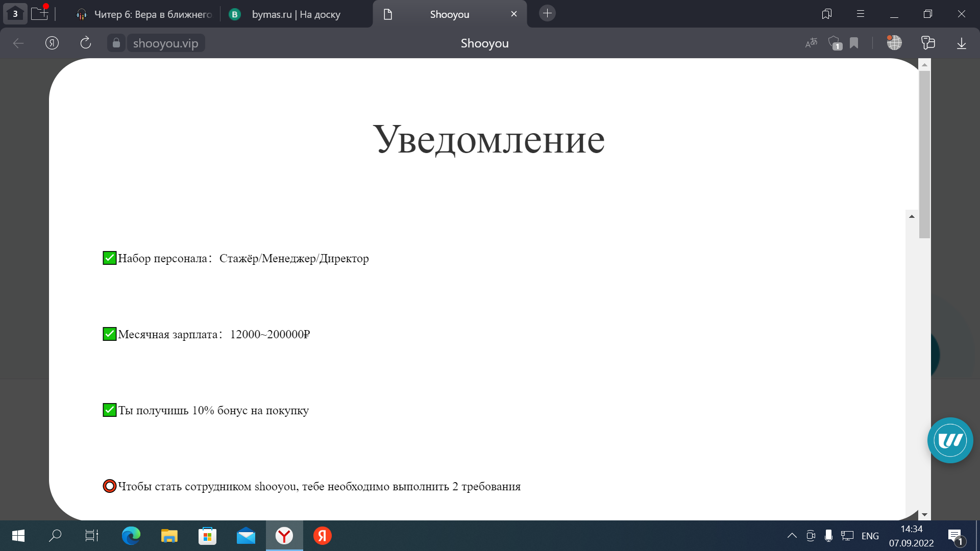Show hidden system tray icons chevron
This screenshot has width=980, height=551.
(792, 536)
